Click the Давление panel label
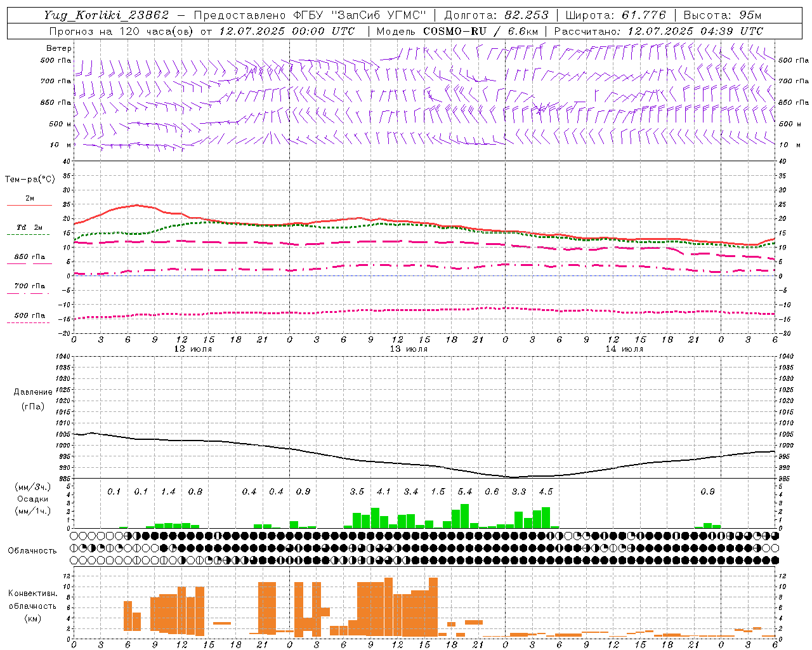 [x=33, y=392]
